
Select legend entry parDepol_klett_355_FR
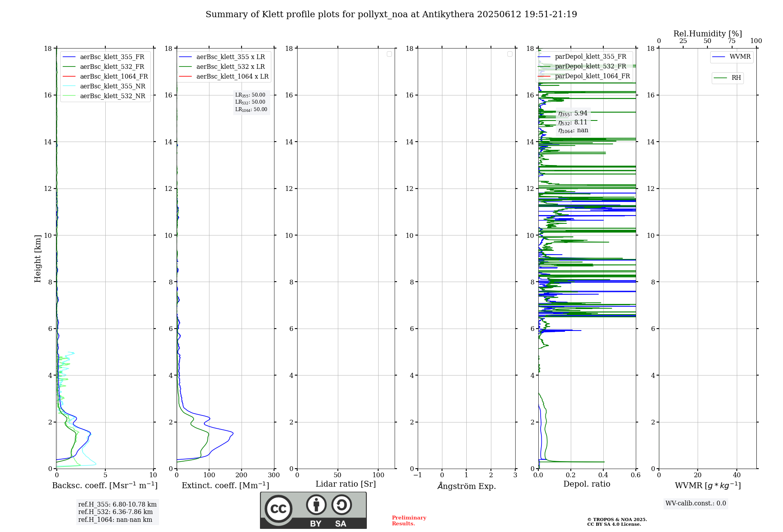coord(583,57)
